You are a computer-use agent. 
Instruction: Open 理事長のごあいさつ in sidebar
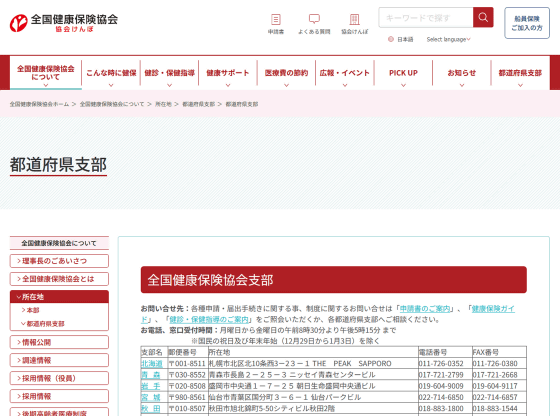coord(59,261)
